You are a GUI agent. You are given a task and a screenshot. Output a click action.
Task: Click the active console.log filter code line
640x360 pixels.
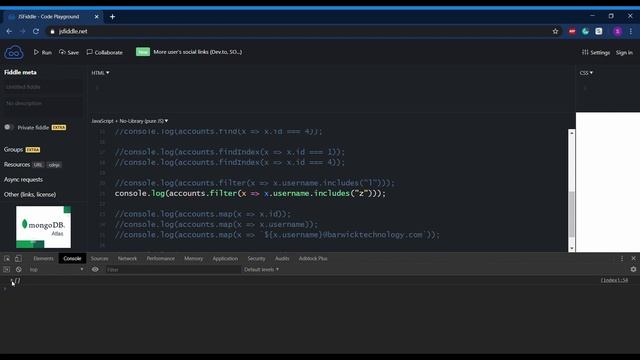(250, 193)
